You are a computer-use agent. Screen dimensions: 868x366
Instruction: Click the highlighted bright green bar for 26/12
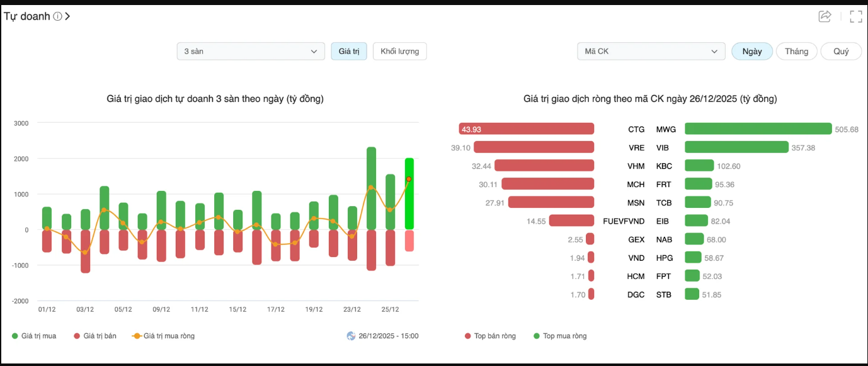[x=409, y=194]
